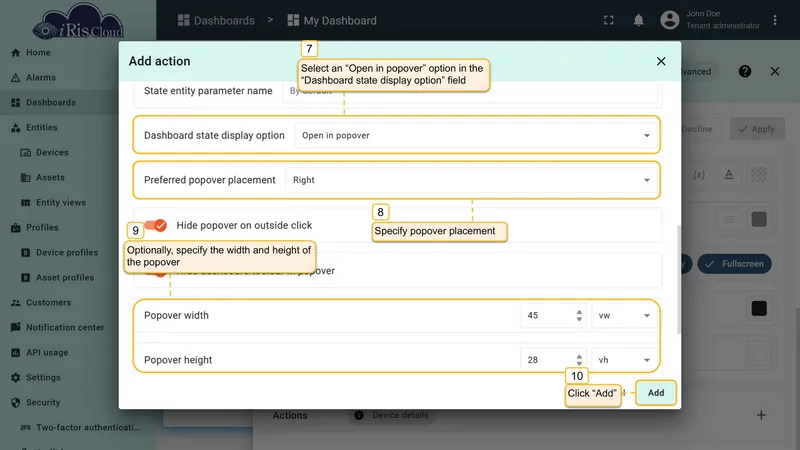Click Dashboards breadcrumb link

point(216,20)
